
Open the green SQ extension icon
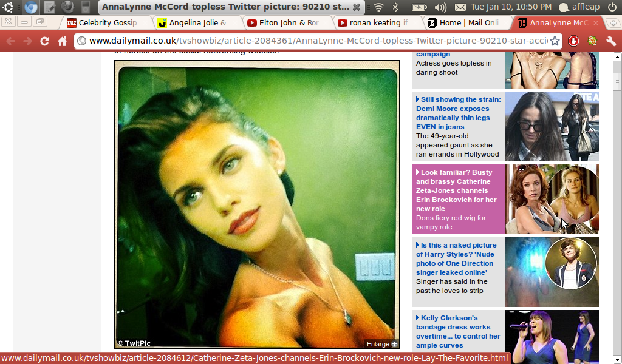(592, 41)
